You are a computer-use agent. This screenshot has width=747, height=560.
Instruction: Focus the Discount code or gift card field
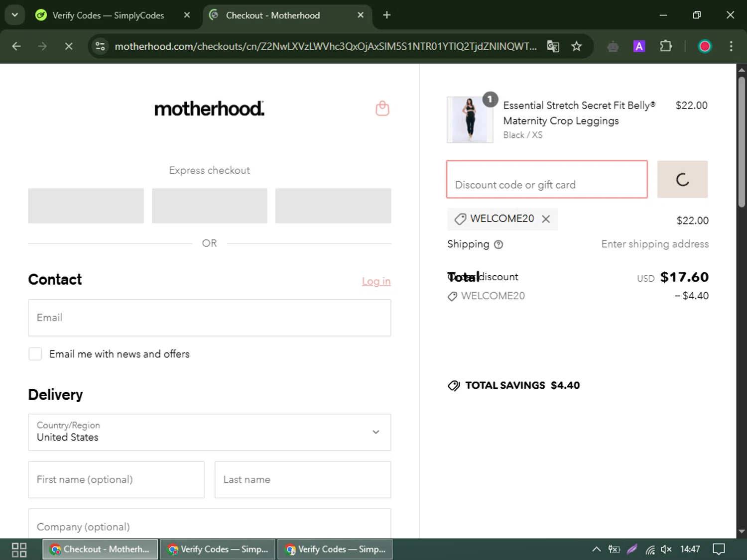pyautogui.click(x=547, y=179)
